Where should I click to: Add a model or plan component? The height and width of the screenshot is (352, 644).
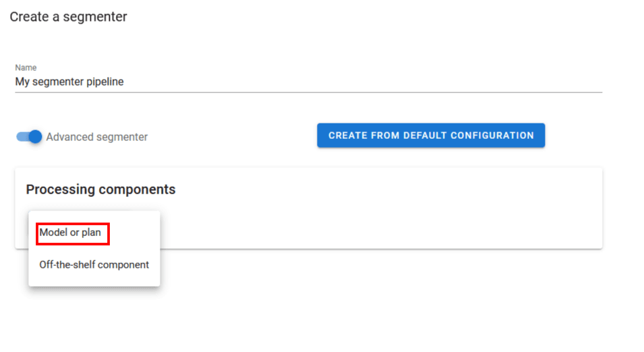pyautogui.click(x=70, y=233)
